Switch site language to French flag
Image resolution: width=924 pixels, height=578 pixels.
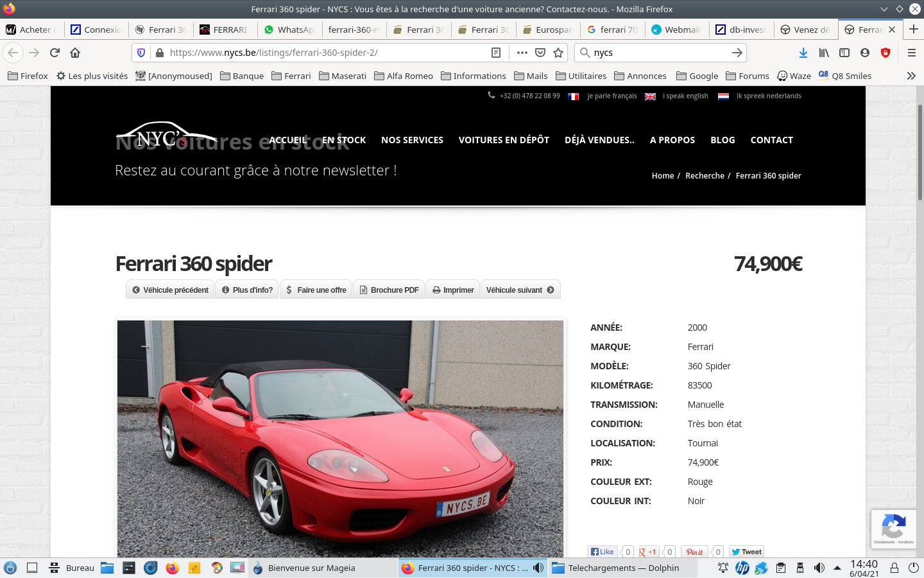point(574,96)
